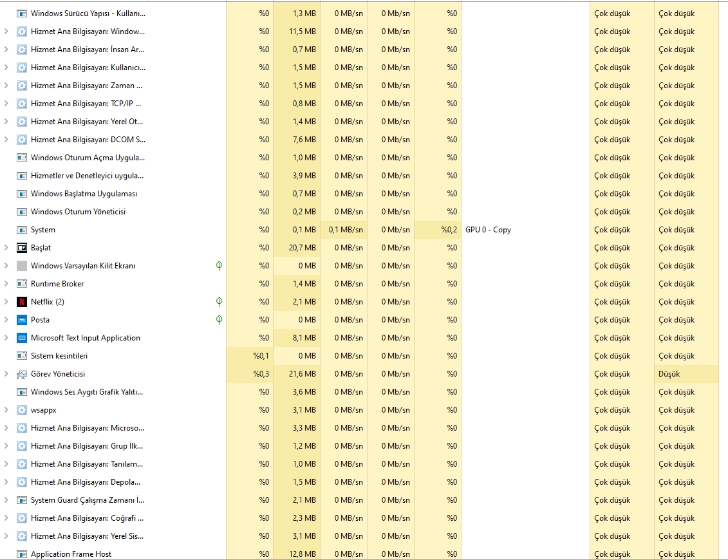Click the Hizmet Ana Bilgisayarı: Coğrafi gear icon

(x=22, y=518)
